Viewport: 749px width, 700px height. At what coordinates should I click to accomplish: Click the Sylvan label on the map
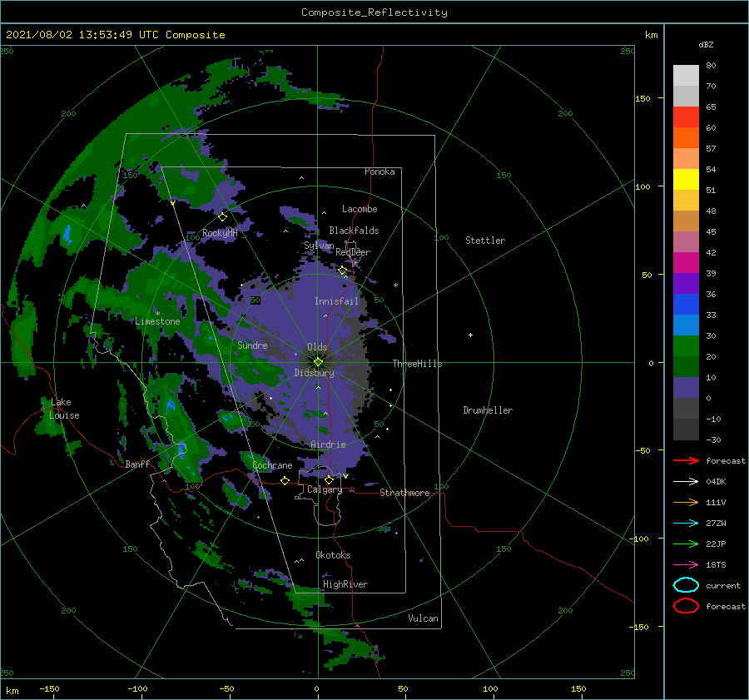click(319, 246)
